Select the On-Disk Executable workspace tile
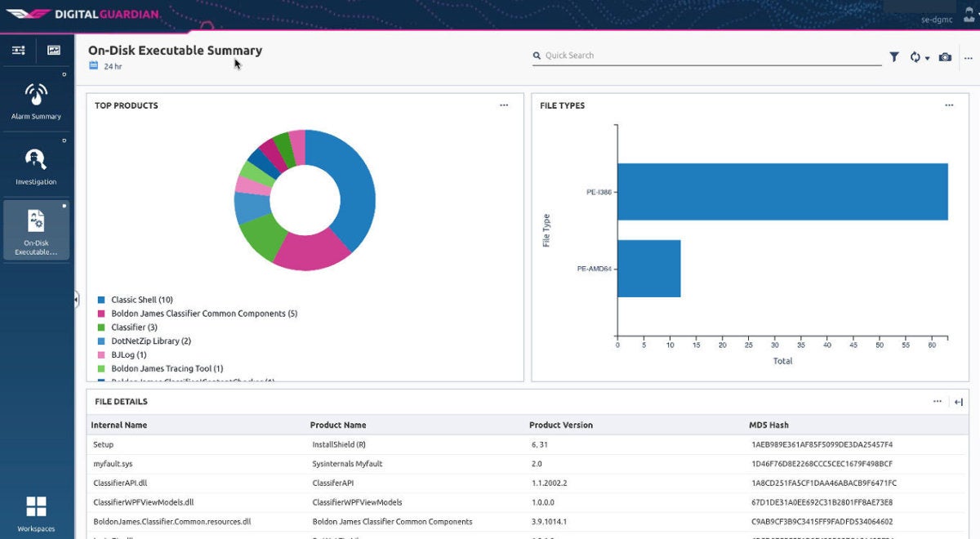 (x=36, y=231)
